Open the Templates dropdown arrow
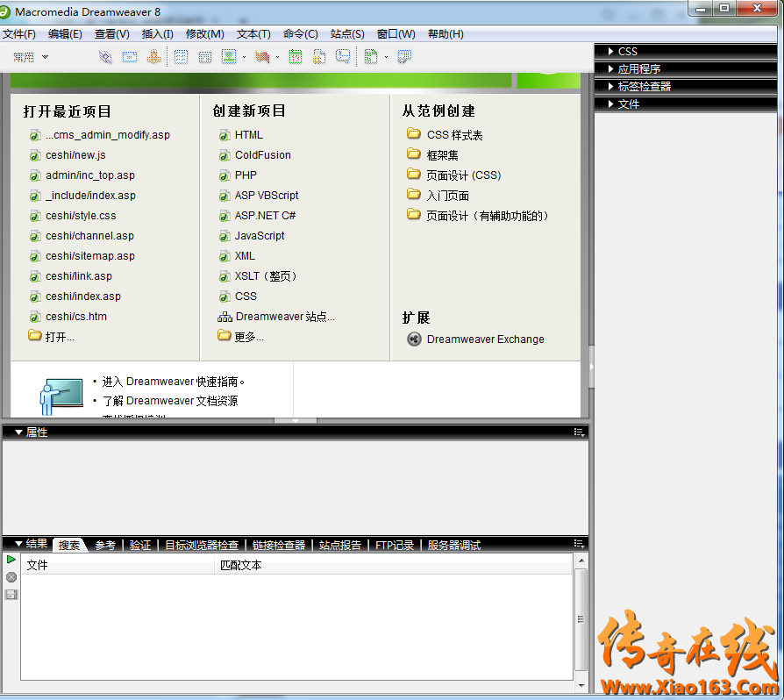784x700 pixels. click(386, 57)
